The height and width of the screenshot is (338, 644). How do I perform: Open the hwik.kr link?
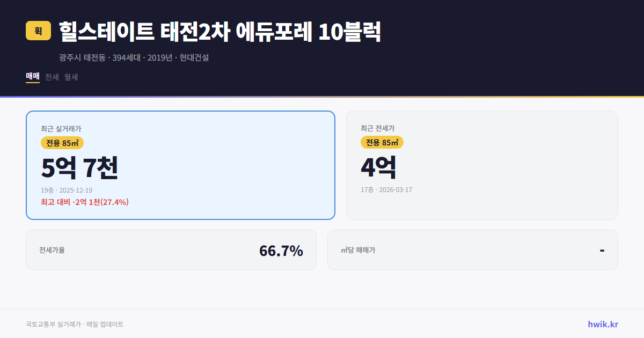[x=603, y=324]
